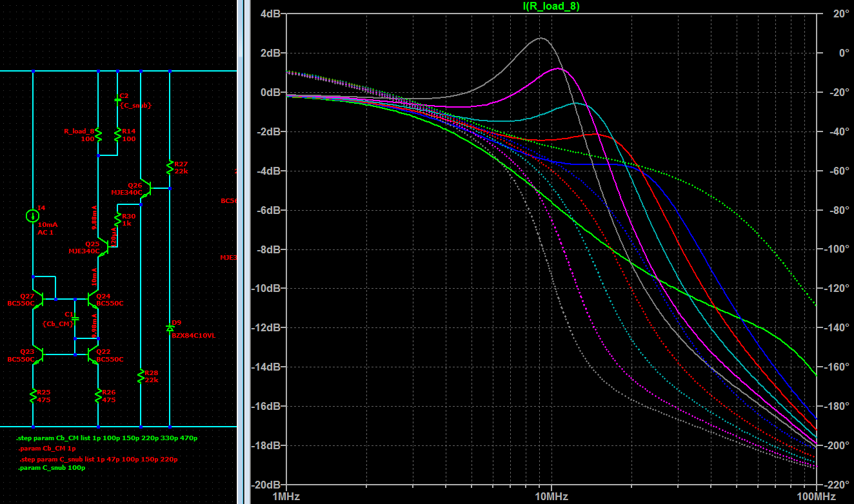This screenshot has height=504, width=854.
Task: Click zener diode D9 symbol
Action: (x=169, y=328)
